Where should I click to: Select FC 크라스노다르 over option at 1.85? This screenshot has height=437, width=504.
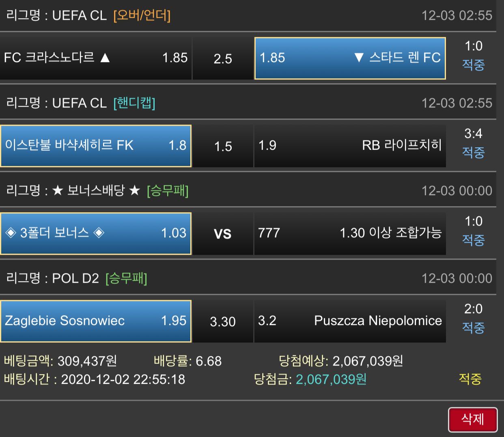click(96, 58)
